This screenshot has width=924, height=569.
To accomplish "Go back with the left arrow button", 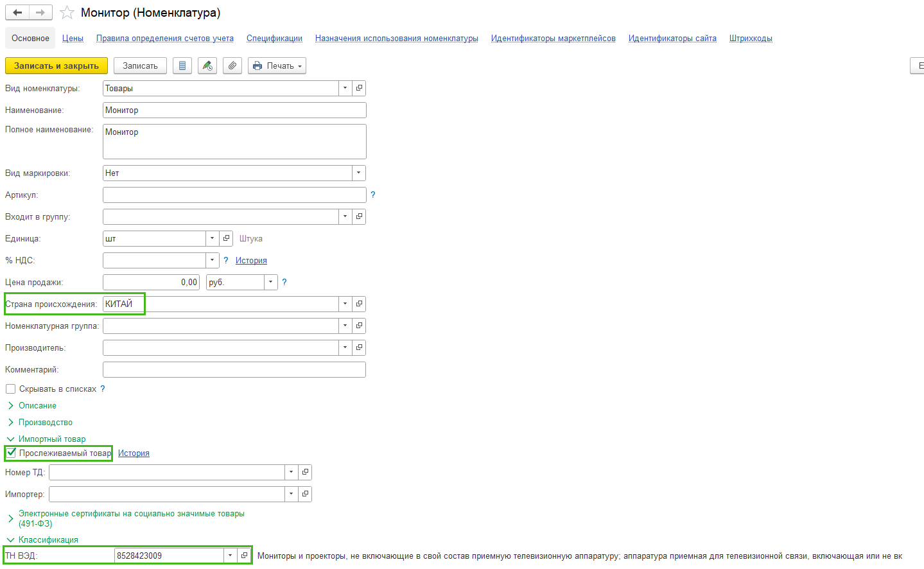I will pos(17,12).
